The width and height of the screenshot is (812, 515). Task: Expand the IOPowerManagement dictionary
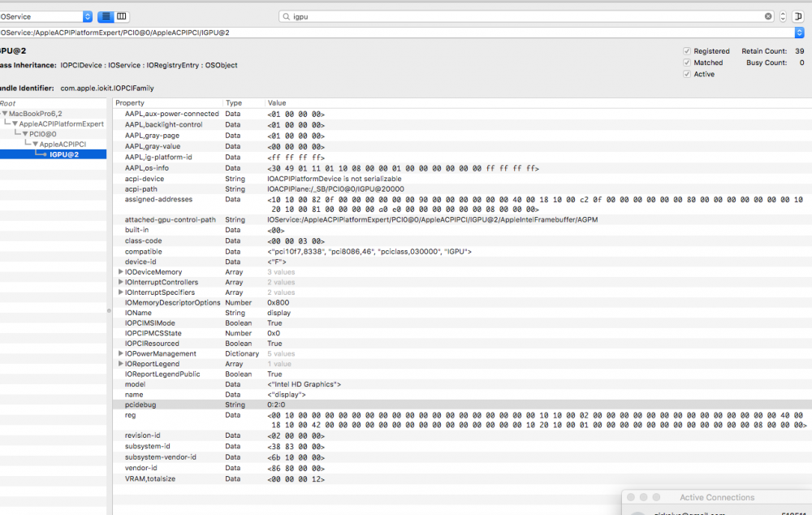click(121, 353)
